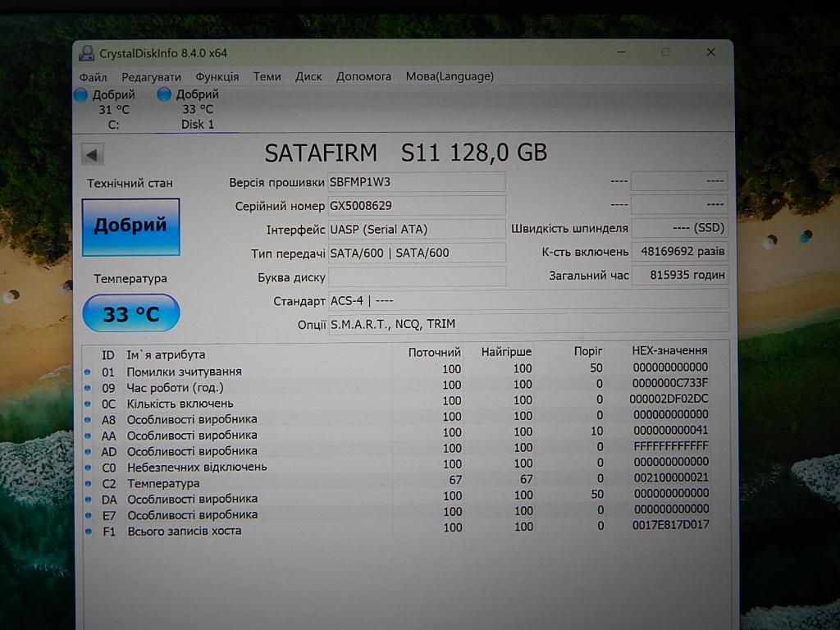Viewport: 840px width, 630px height.
Task: Click hex value 000000000041
Action: click(x=671, y=430)
